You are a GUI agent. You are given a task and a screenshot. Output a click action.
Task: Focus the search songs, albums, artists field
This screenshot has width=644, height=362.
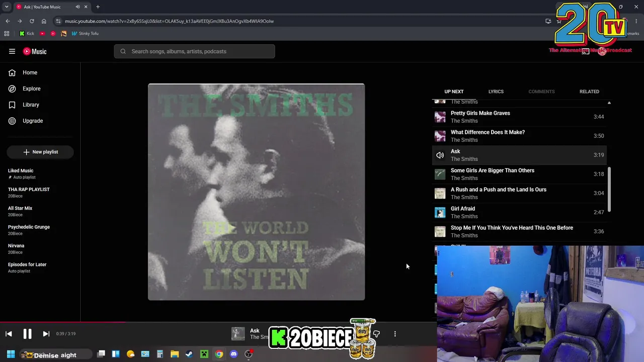[x=194, y=51]
